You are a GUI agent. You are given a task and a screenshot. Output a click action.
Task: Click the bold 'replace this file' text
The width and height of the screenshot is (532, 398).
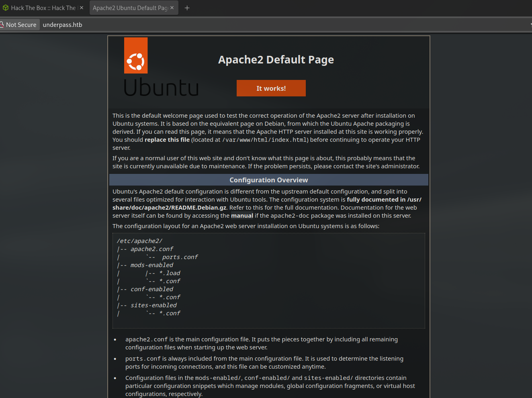point(167,140)
